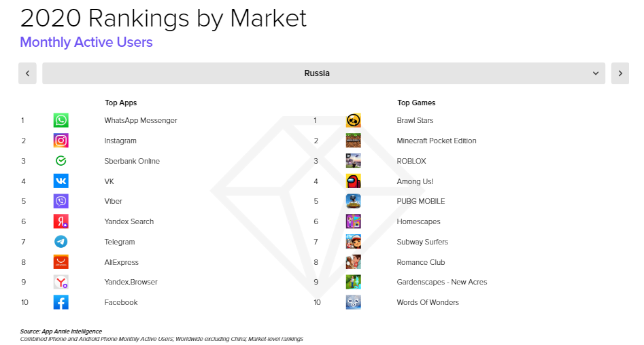Click the Monthly Active Users heading
Viewport: 644px width, 345px height.
point(86,42)
